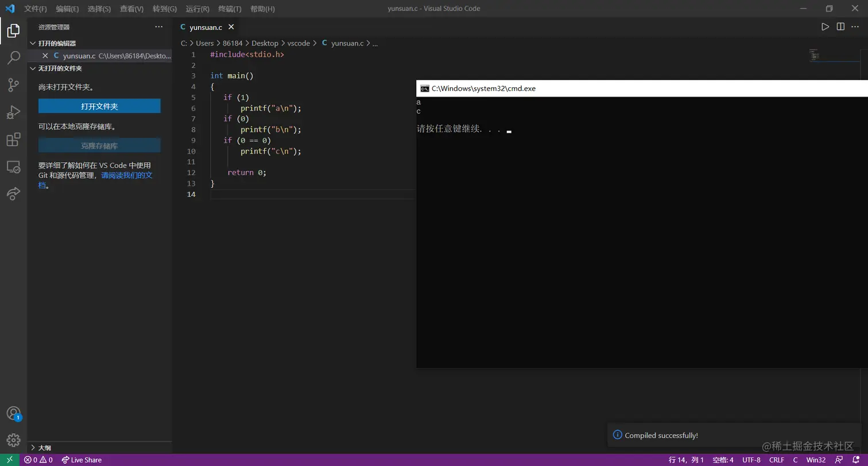Open the notifications bell in the status bar
The height and width of the screenshot is (466, 868).
855,460
